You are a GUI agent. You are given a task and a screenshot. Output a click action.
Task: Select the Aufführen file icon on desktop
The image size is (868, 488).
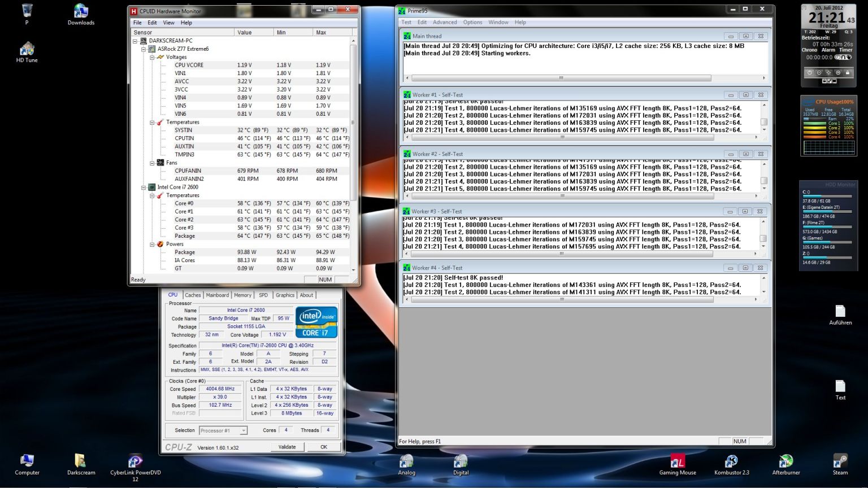(x=840, y=315)
